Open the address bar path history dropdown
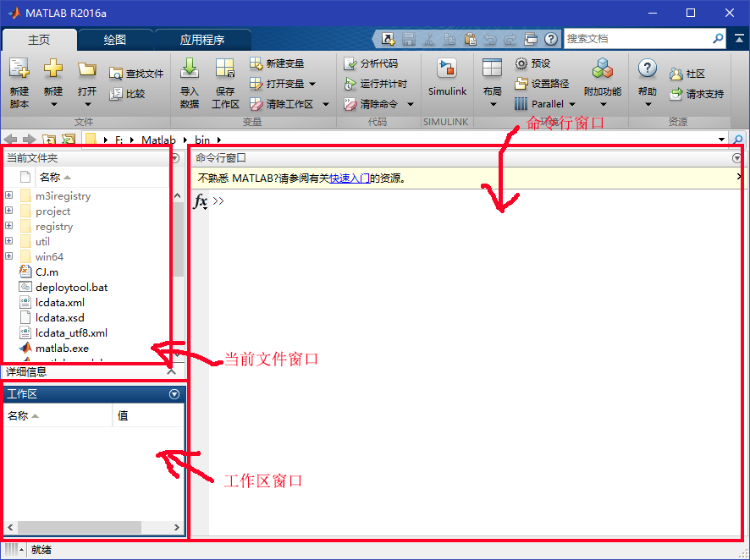Viewport: 750px width, 560px height. point(721,140)
